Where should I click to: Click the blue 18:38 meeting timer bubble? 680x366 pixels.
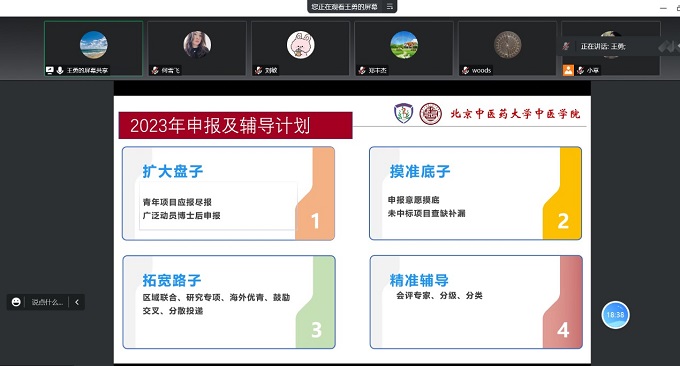click(x=615, y=315)
